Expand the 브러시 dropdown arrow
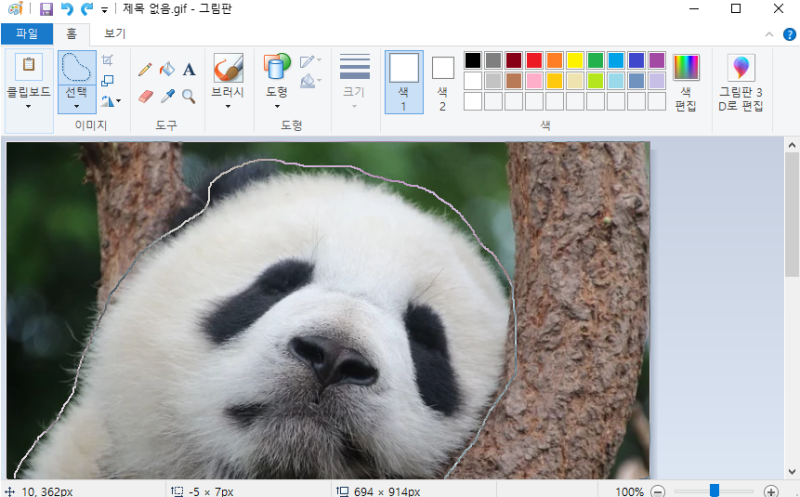800x497 pixels. click(x=228, y=106)
